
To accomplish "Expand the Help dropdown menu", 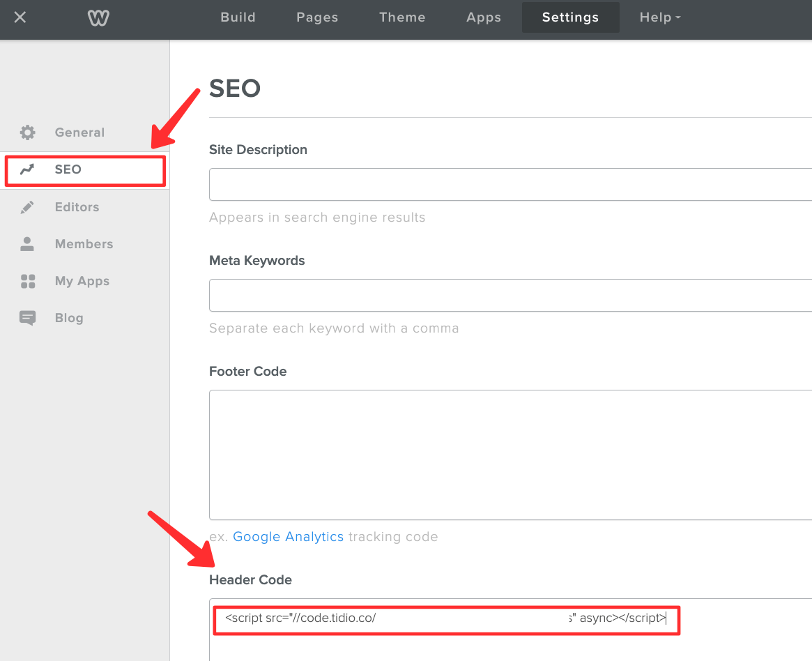I will tap(660, 17).
